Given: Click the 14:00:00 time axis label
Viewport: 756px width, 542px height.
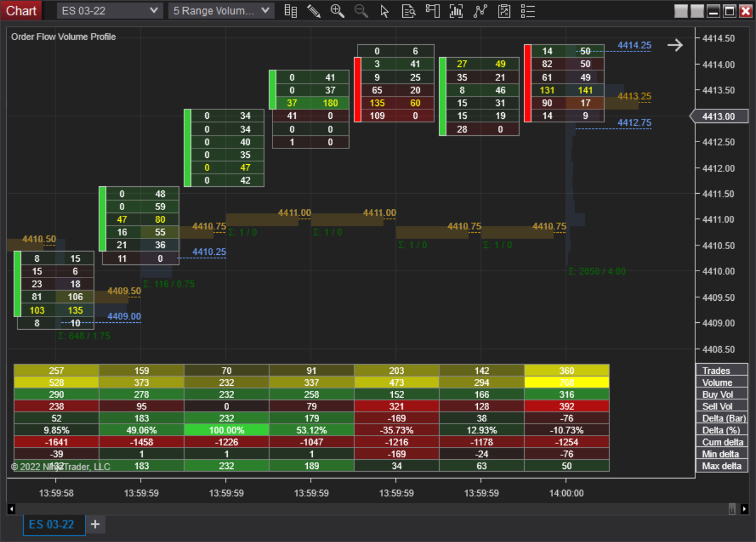Looking at the screenshot, I should [x=566, y=493].
